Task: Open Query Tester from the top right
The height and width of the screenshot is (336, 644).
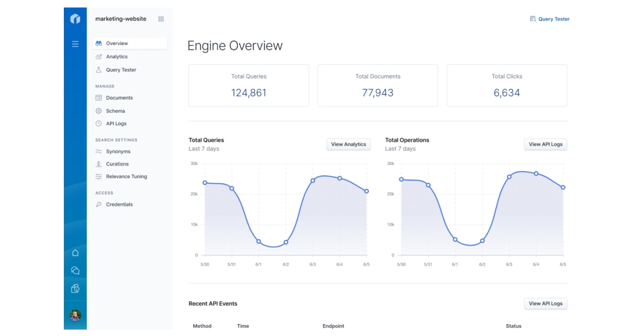Action: tap(548, 18)
